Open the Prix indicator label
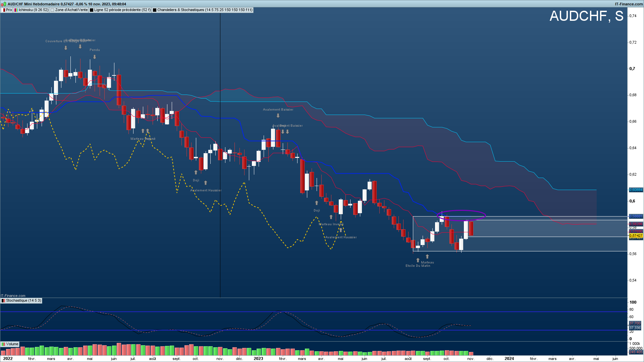This screenshot has width=644, height=362. [x=9, y=10]
